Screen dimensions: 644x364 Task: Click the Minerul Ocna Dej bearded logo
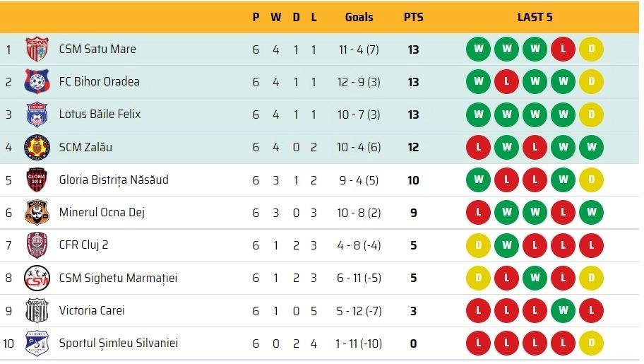[x=37, y=213]
